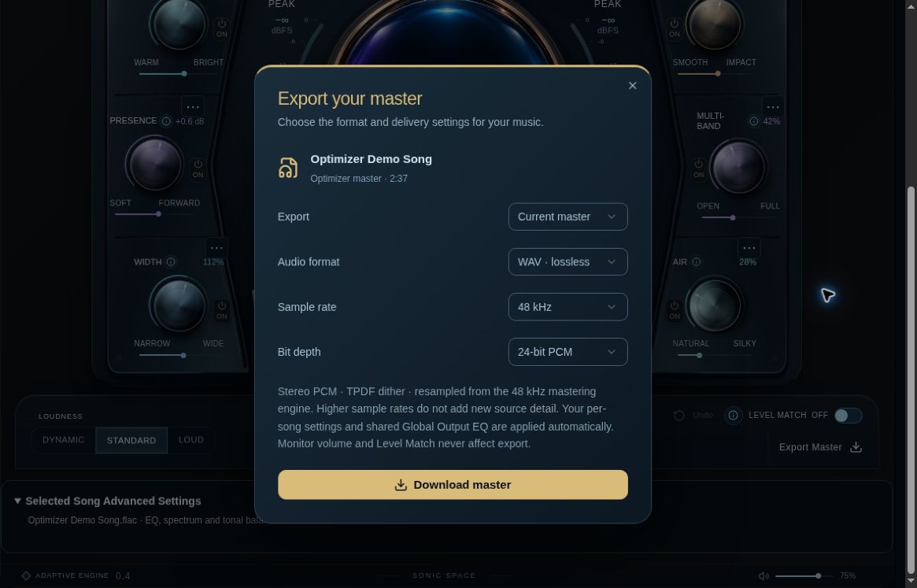Click the Width 112% value
This screenshot has width=917, height=588.
[x=213, y=262]
